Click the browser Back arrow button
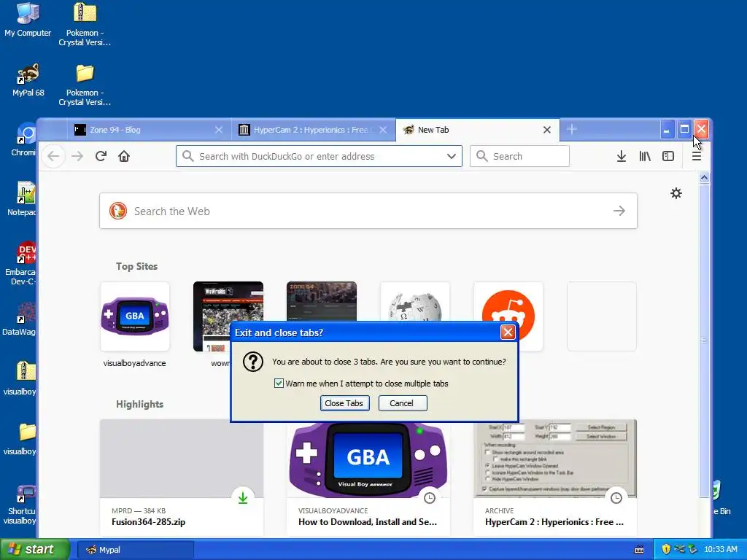747x560 pixels. pyautogui.click(x=53, y=156)
